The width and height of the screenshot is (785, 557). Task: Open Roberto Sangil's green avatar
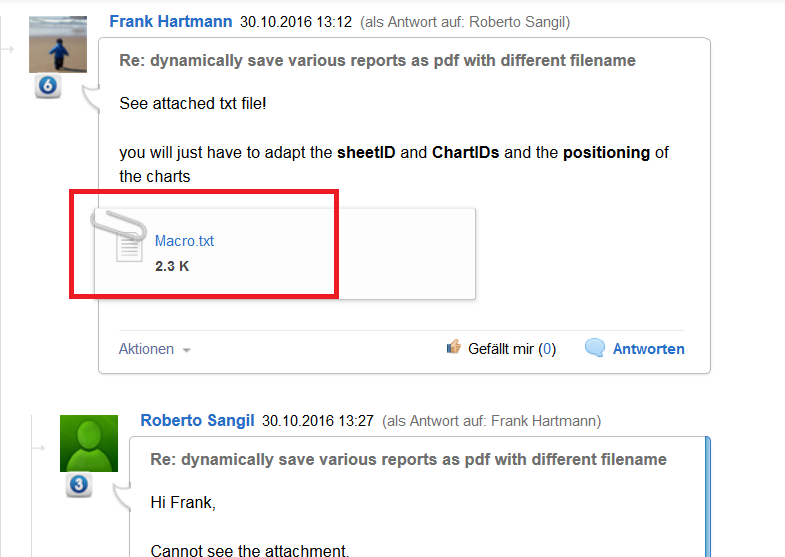click(89, 443)
